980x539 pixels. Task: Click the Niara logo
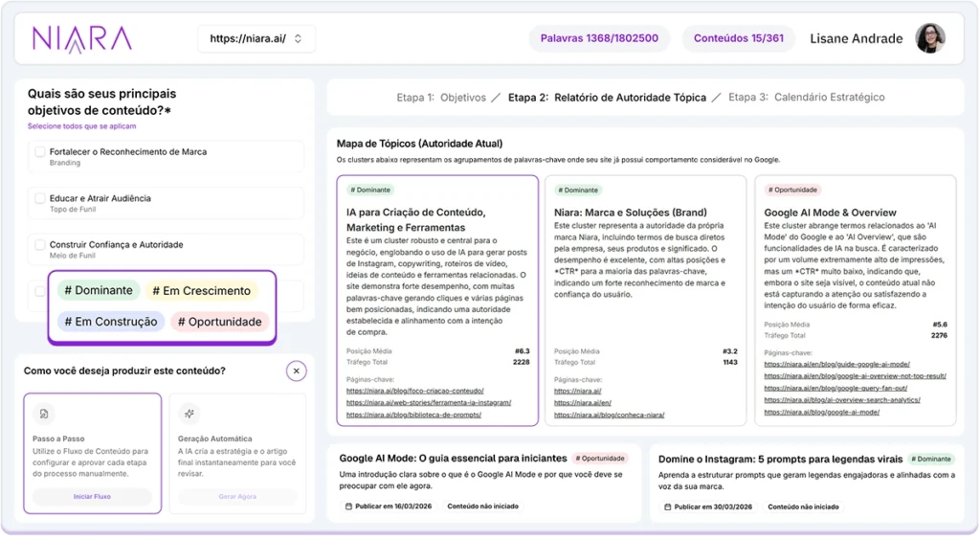coord(82,38)
